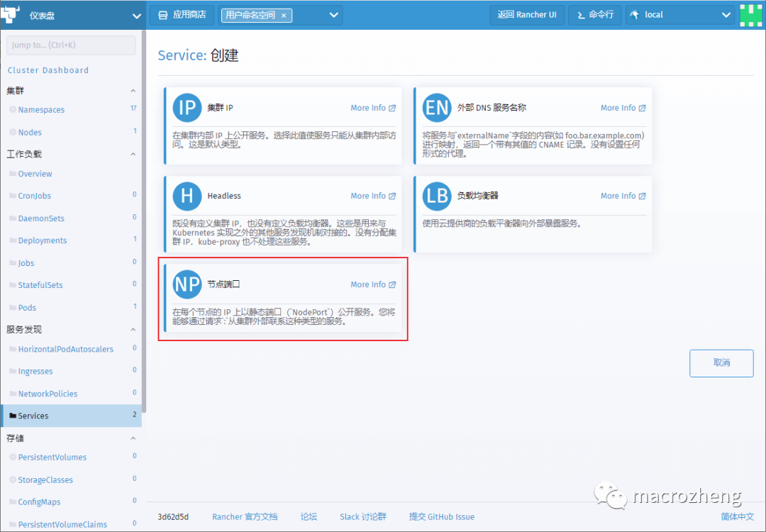This screenshot has width=766, height=532.
Task: Click the sidebar vertical scrollbar
Action: click(144, 220)
